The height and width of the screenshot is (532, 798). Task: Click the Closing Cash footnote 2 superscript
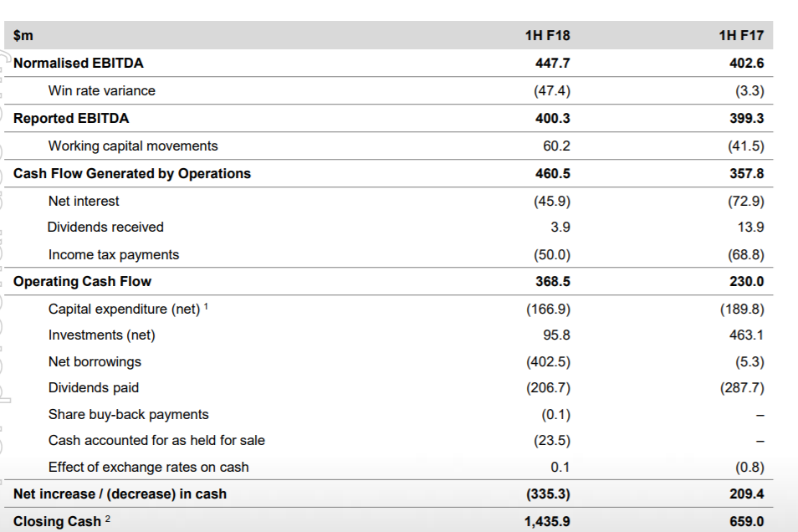[107, 519]
